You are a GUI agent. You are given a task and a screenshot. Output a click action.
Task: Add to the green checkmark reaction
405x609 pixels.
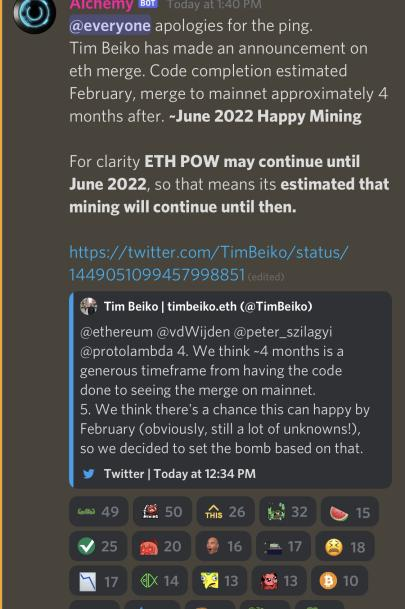coord(98,546)
